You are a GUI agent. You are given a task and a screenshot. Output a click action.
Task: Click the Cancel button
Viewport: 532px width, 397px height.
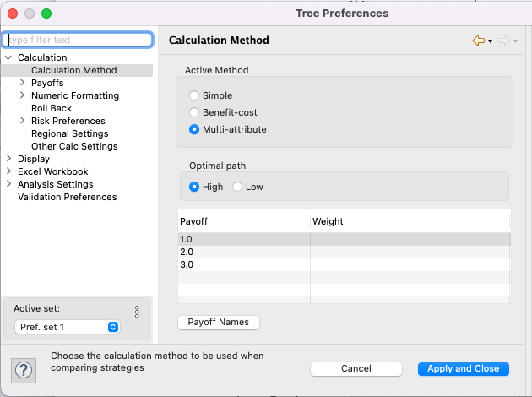pos(356,368)
